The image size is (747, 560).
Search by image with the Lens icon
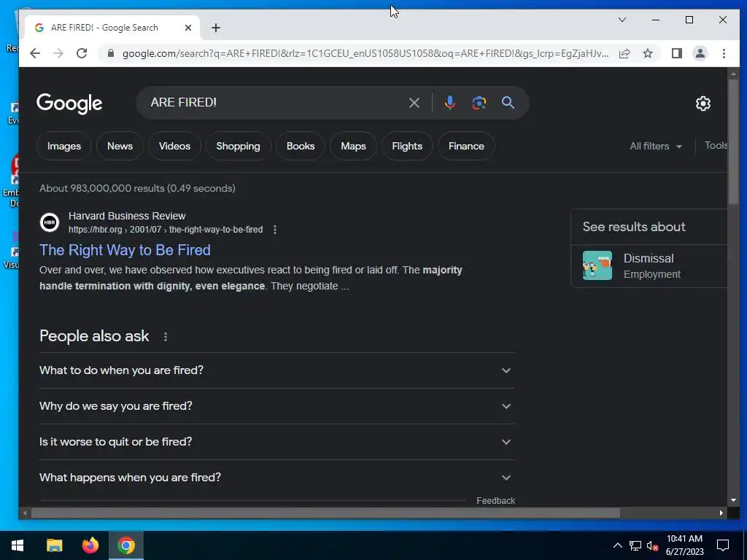(x=479, y=103)
